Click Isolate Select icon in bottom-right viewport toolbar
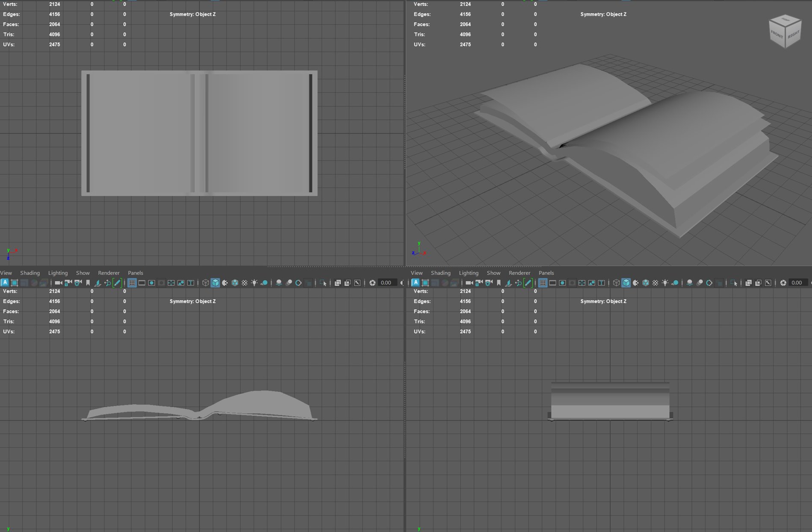 coord(734,283)
